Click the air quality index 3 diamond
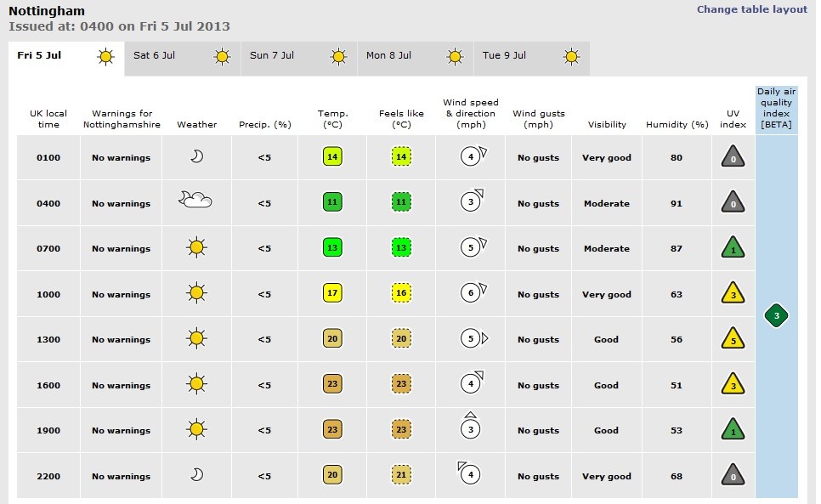 [776, 316]
